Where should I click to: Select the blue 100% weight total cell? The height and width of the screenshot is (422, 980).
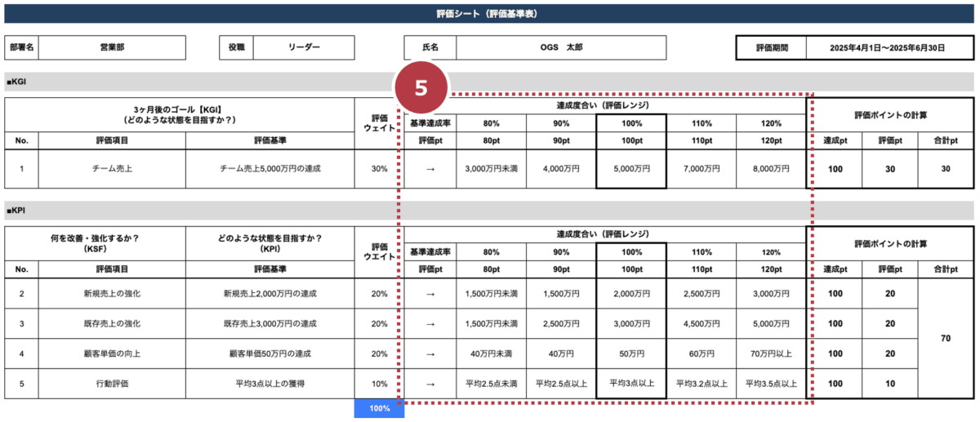coord(379,408)
